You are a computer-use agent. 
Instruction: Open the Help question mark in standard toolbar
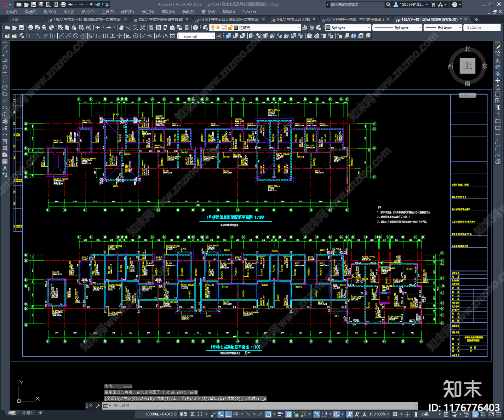[x=196, y=28]
